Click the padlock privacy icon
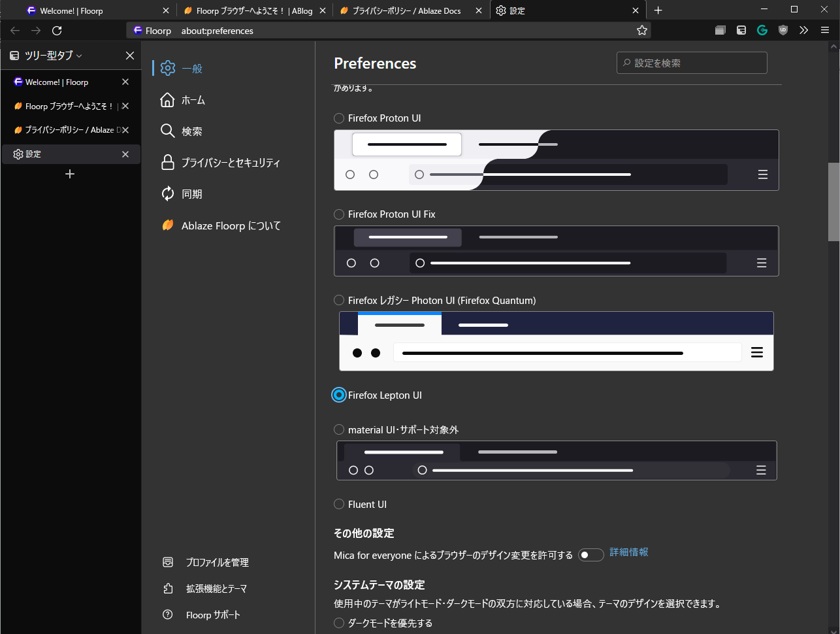 click(168, 163)
